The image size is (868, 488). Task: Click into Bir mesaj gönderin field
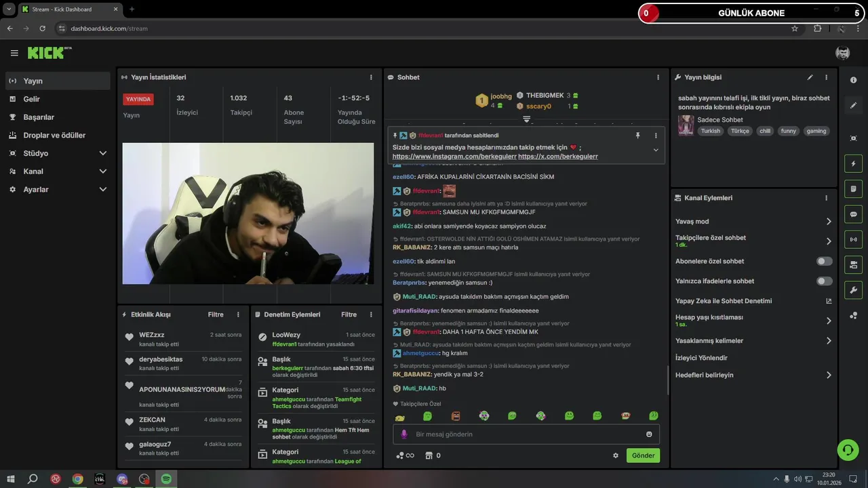(526, 434)
